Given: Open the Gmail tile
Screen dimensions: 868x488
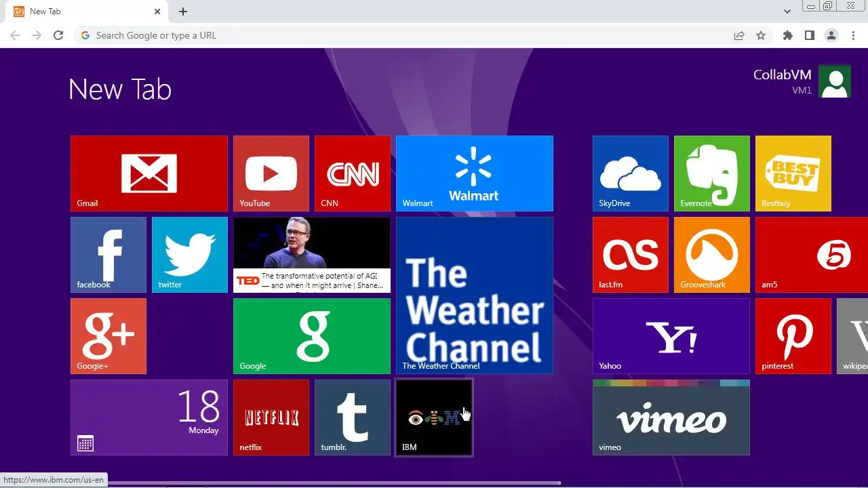Looking at the screenshot, I should coord(149,174).
